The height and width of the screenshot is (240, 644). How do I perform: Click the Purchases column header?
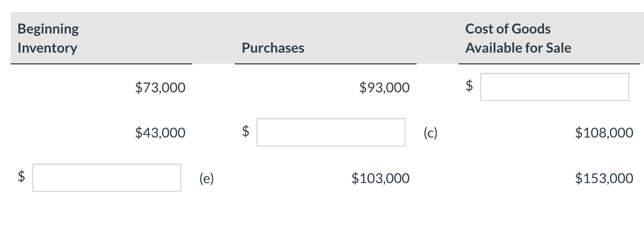click(273, 48)
